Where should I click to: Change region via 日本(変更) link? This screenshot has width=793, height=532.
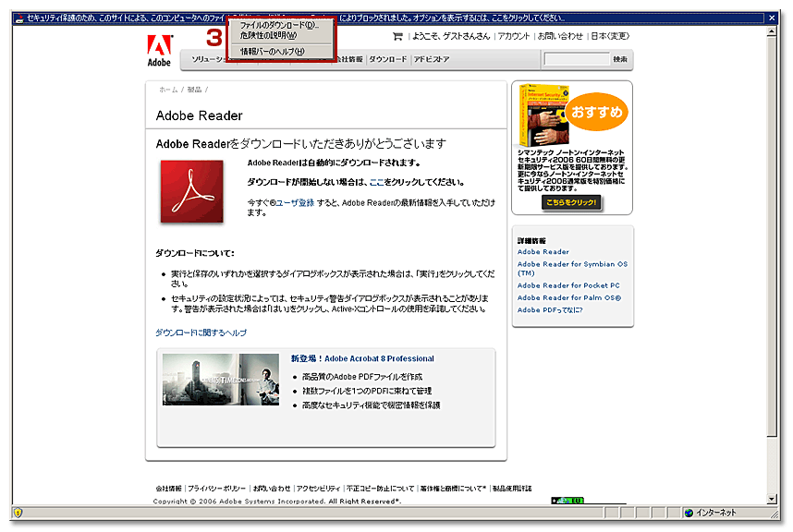coord(610,36)
